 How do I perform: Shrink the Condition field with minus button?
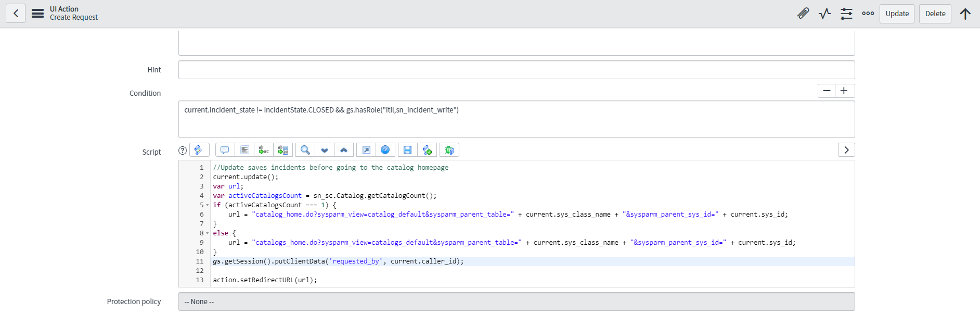(827, 91)
